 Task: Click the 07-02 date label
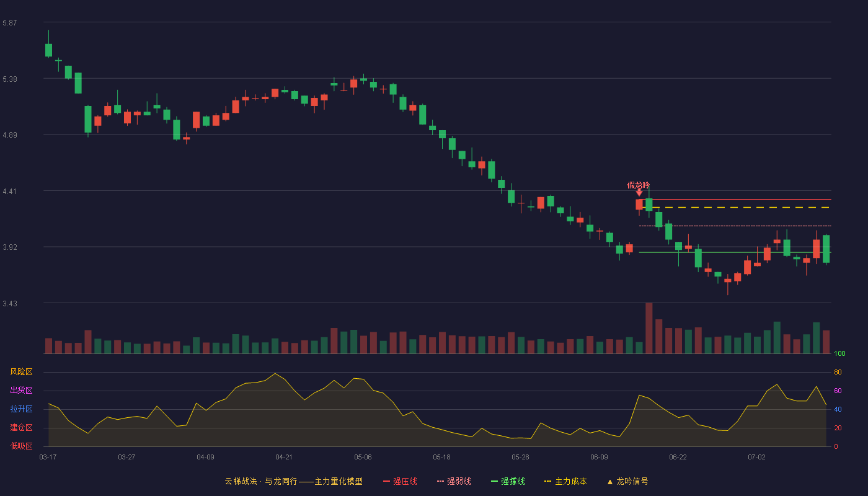coord(756,457)
